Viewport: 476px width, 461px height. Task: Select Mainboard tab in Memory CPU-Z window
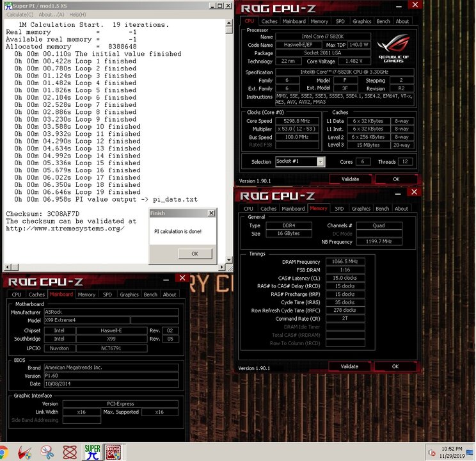click(293, 209)
